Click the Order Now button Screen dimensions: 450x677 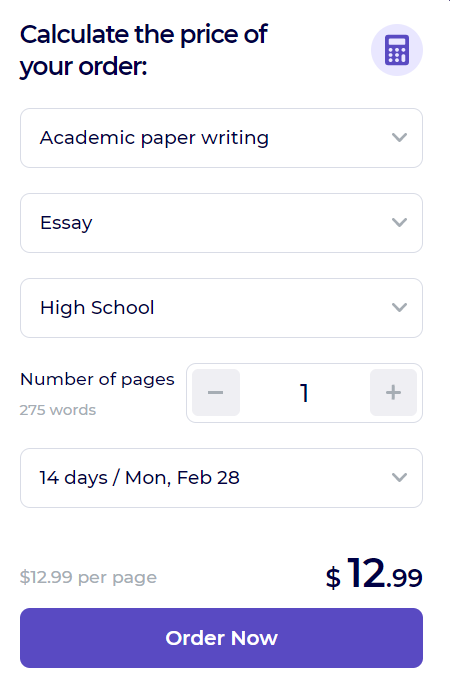pos(221,638)
